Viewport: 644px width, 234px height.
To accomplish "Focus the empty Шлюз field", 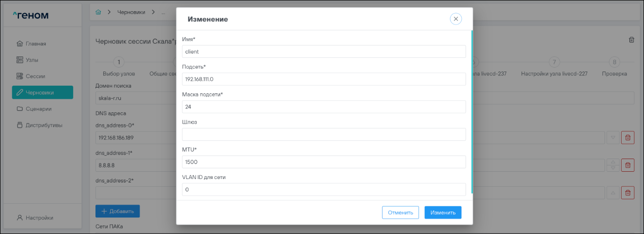I will click(x=324, y=134).
